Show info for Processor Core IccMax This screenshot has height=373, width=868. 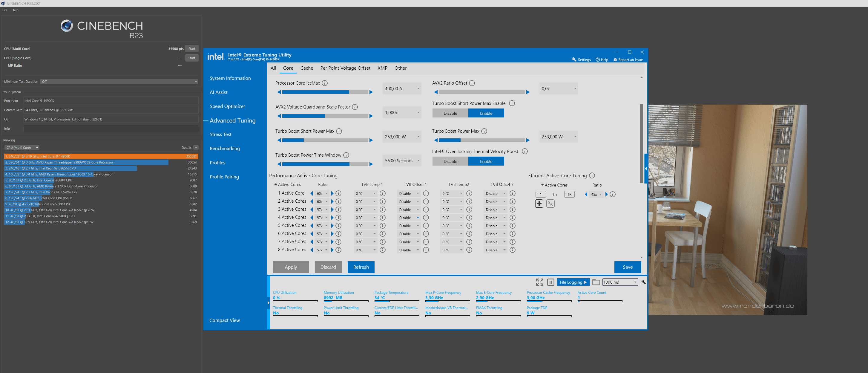[x=324, y=83]
